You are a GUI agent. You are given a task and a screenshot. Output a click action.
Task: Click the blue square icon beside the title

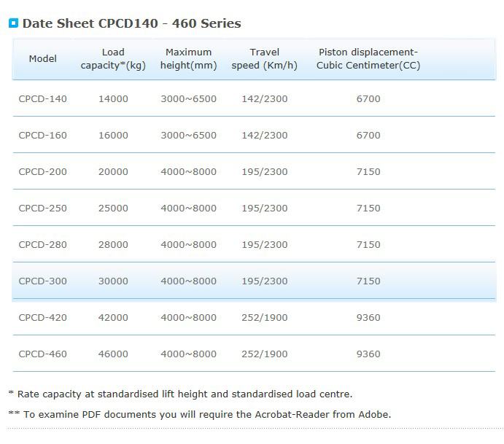pos(14,23)
